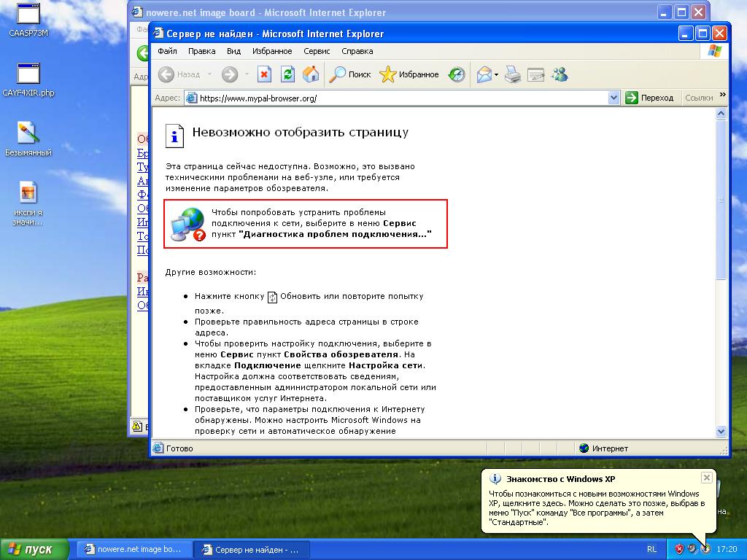The image size is (747, 560).
Task: Click the scrollbar down arrow
Action: tap(721, 432)
